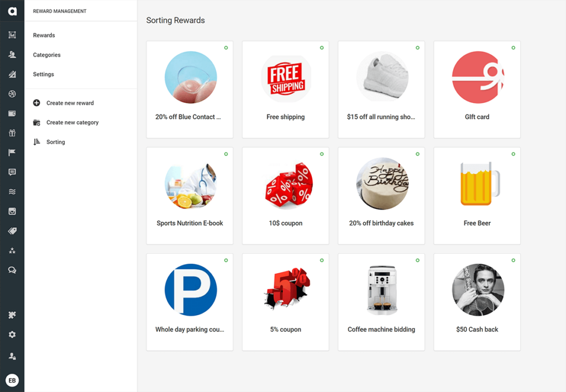Toggle the status dot on $50 Cash back
The image size is (566, 392).
513,260
